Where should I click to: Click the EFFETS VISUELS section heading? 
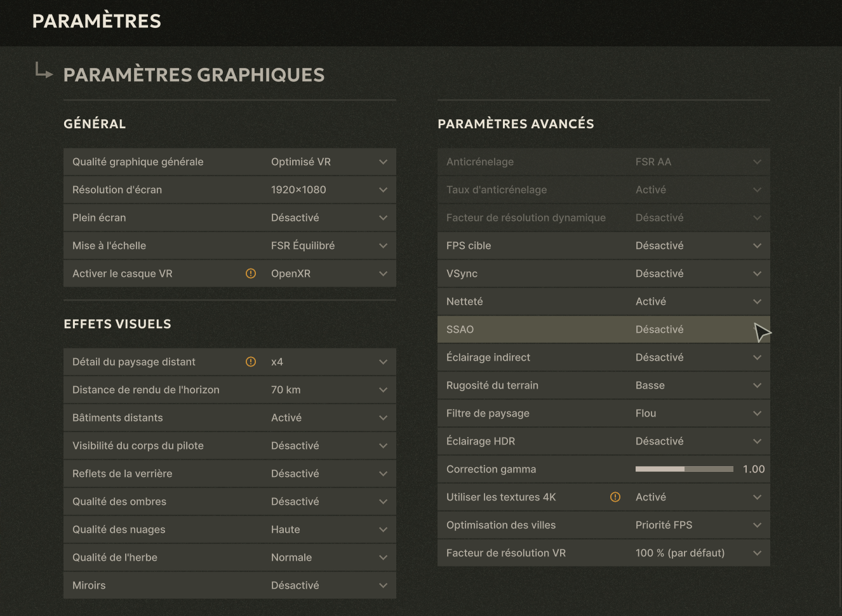[117, 324]
